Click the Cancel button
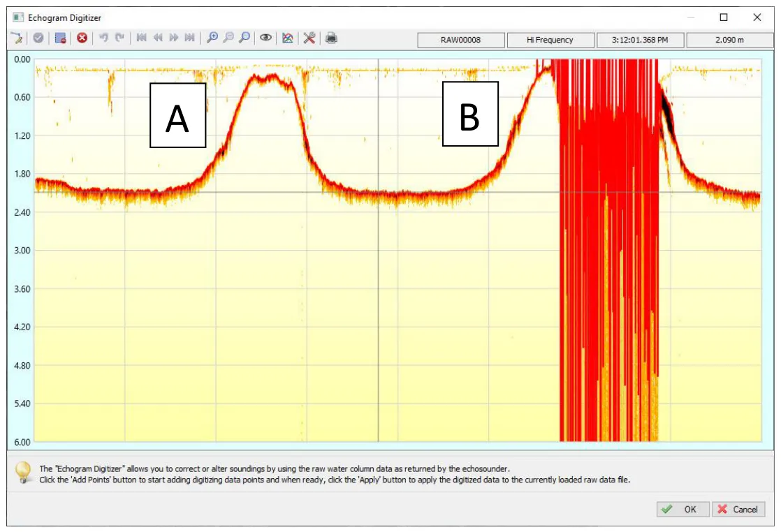781x532 pixels. (x=738, y=509)
